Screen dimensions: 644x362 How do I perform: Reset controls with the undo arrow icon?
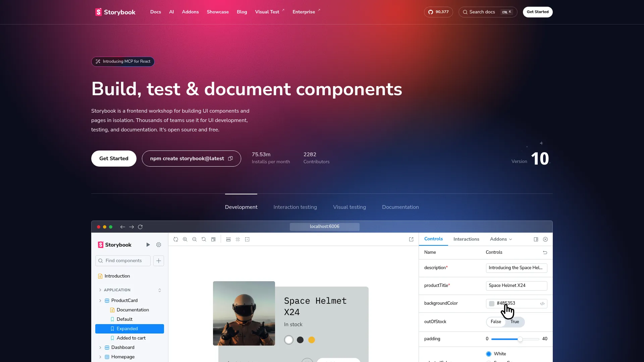coord(545,252)
